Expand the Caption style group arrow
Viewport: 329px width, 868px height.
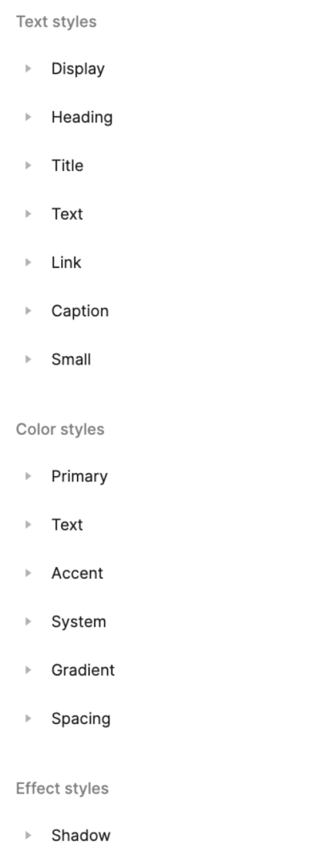[x=28, y=310]
